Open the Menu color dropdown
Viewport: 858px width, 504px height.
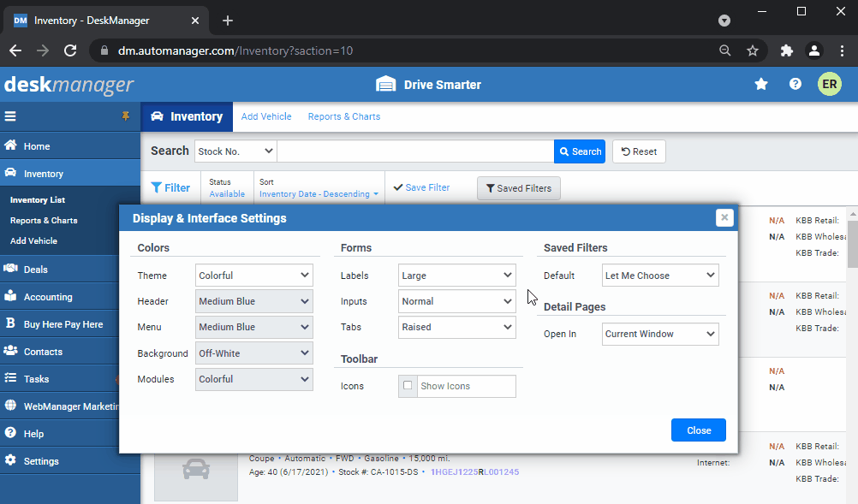point(254,327)
